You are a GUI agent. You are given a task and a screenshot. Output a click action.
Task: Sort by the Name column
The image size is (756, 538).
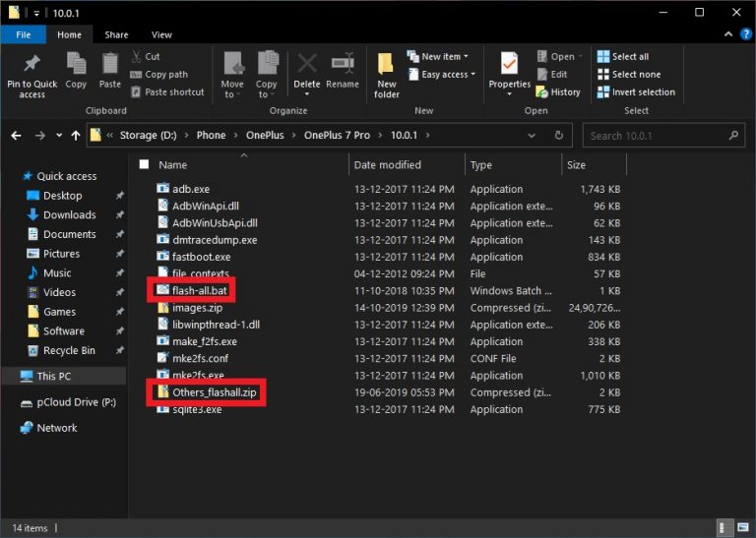coord(172,164)
